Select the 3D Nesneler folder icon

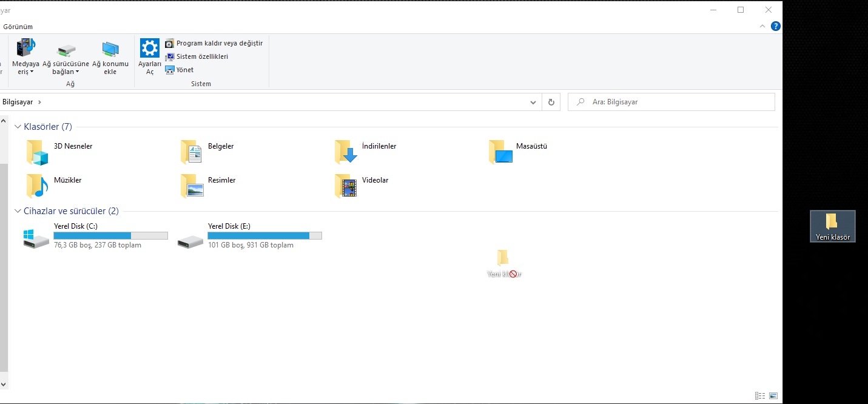pyautogui.click(x=37, y=152)
